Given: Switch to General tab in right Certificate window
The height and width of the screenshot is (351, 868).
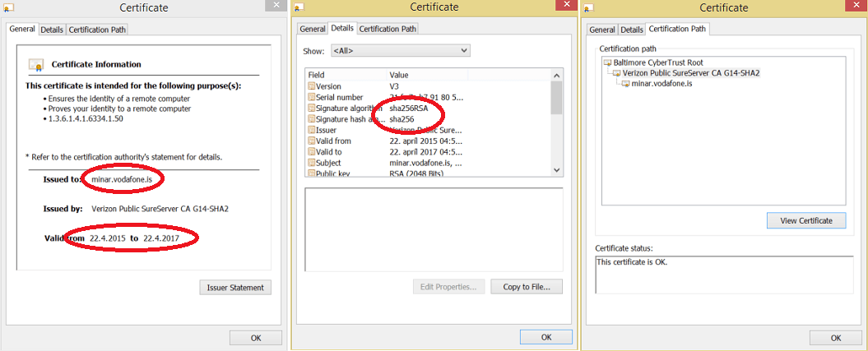Looking at the screenshot, I should click(601, 30).
